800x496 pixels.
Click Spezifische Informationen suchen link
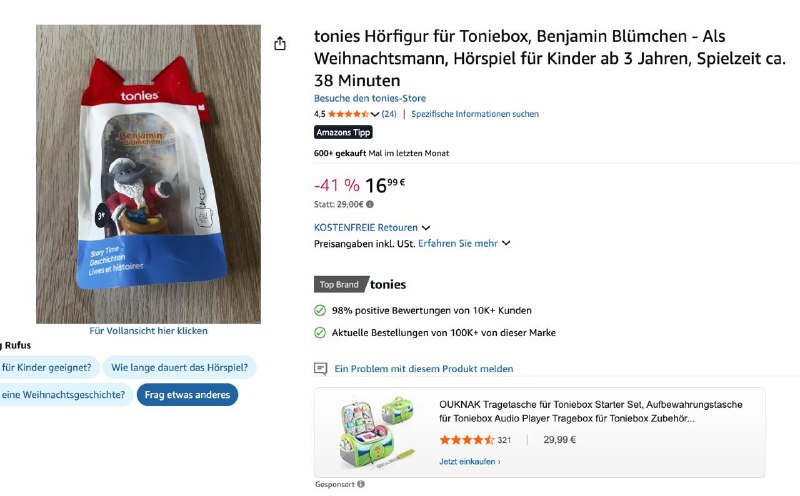pyautogui.click(x=475, y=114)
